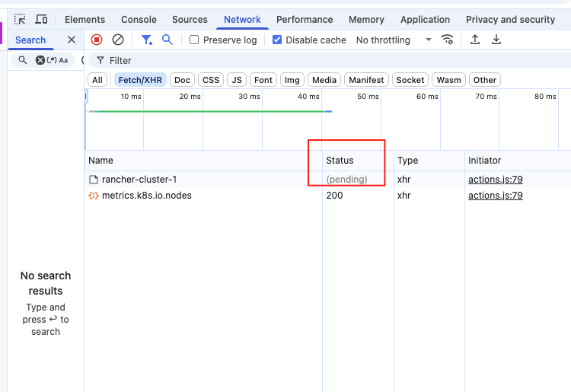
Task: Select the metrics.k8s.io.nodes request row
Action: [327, 196]
